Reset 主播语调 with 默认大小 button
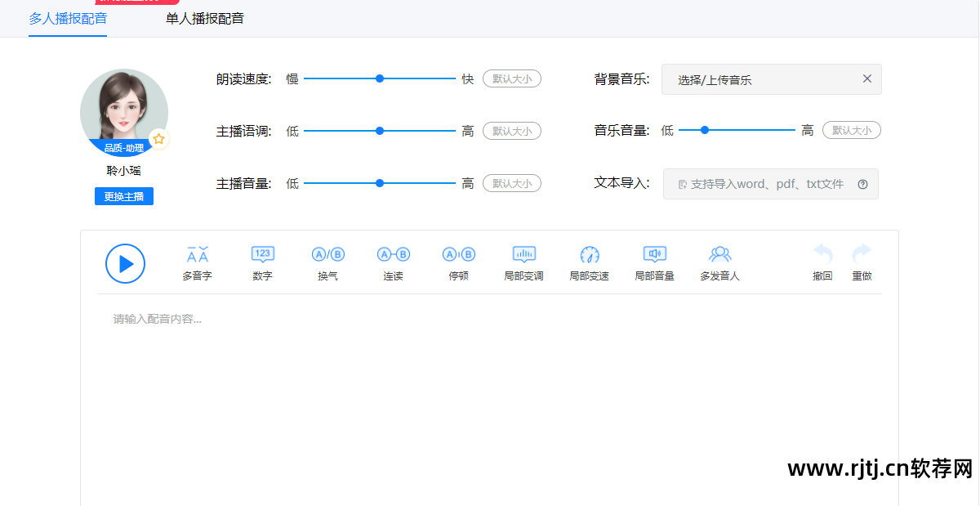 click(512, 131)
